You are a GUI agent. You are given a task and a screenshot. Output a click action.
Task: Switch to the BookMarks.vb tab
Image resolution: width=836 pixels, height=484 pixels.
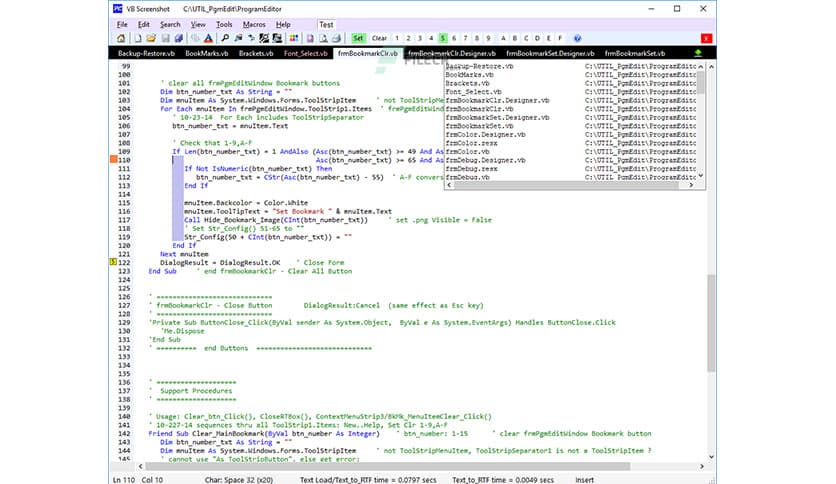click(x=207, y=53)
